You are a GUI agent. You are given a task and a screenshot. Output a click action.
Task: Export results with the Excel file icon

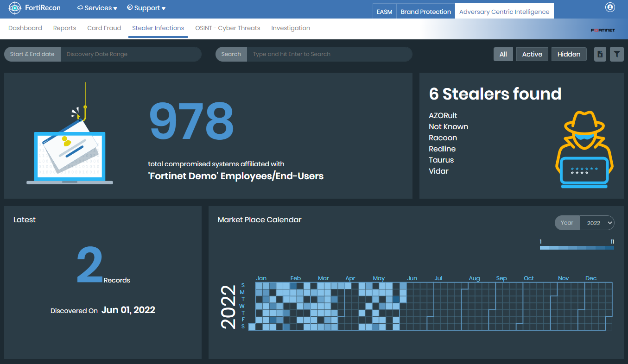pyautogui.click(x=600, y=54)
